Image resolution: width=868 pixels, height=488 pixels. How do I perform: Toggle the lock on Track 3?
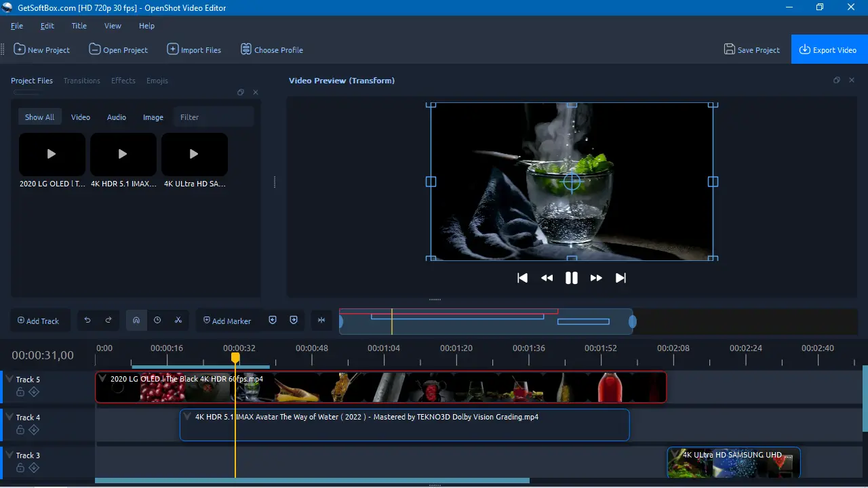[x=20, y=468]
